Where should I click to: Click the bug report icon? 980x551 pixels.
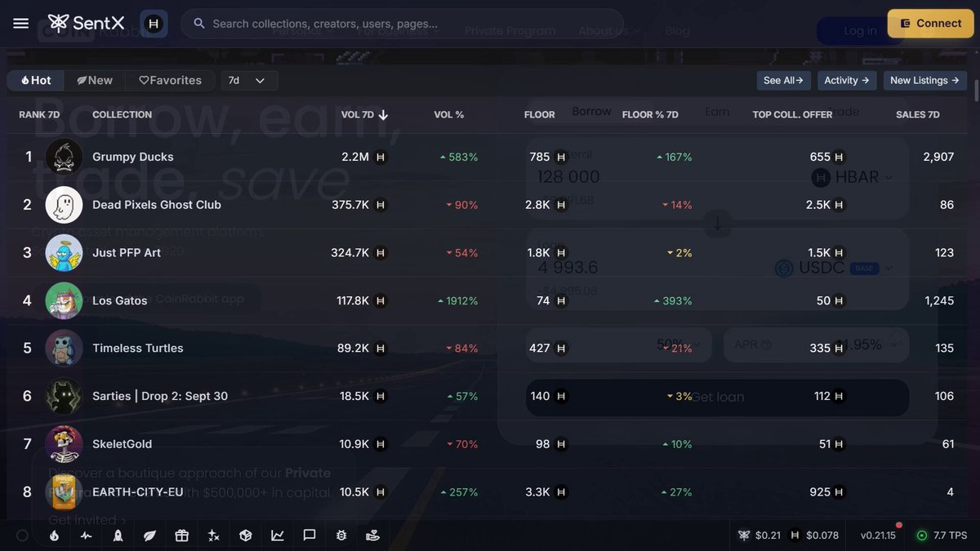point(341,535)
